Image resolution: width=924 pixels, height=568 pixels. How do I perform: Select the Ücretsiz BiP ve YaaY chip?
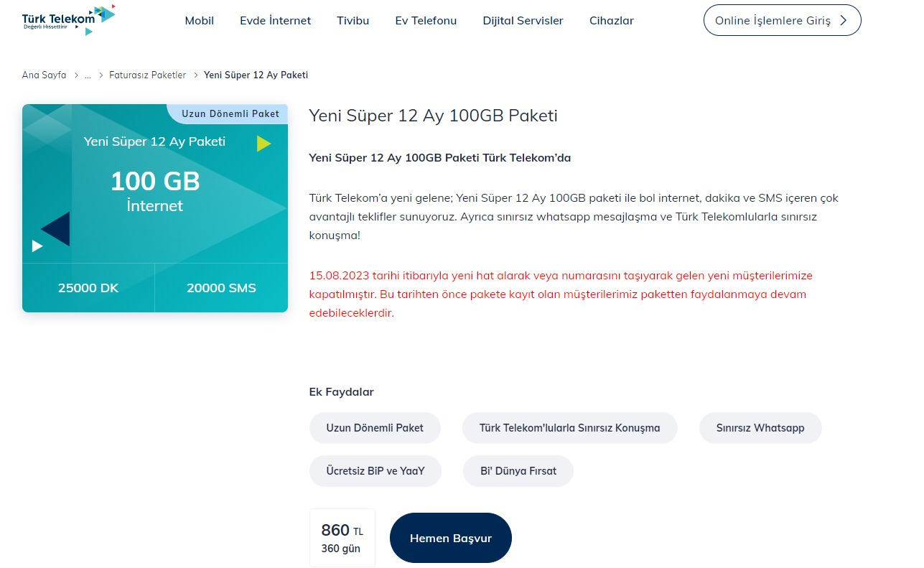[375, 471]
